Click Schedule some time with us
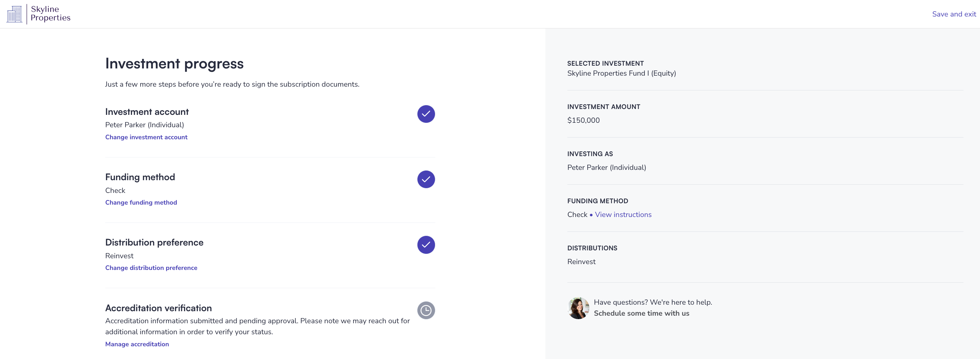The image size is (980, 359). (x=641, y=313)
